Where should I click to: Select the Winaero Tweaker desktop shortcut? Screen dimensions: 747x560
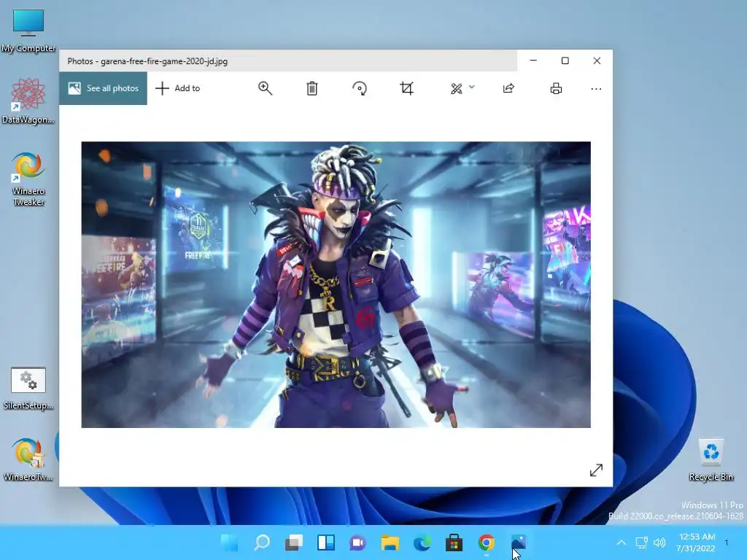click(x=28, y=179)
